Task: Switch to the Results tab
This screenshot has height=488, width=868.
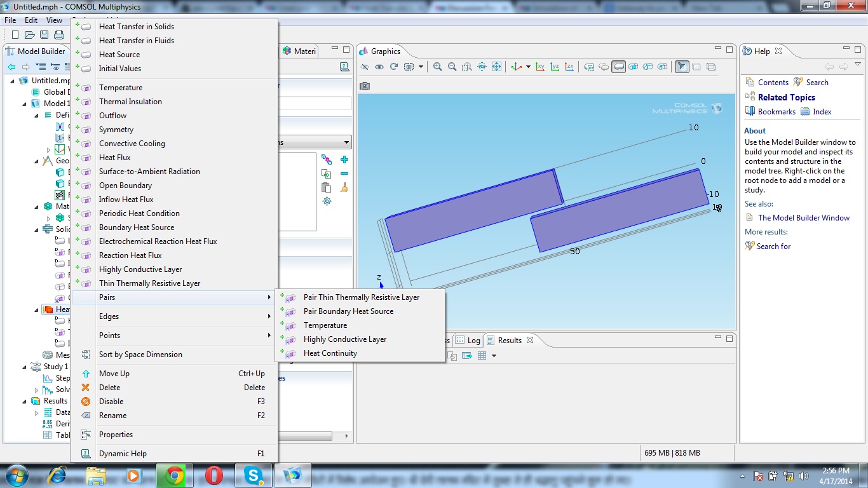Action: (x=510, y=341)
